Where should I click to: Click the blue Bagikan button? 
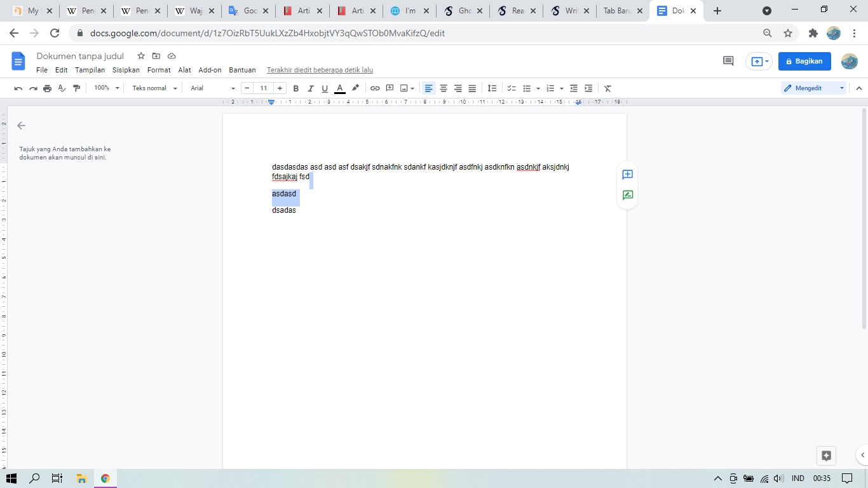pos(804,61)
